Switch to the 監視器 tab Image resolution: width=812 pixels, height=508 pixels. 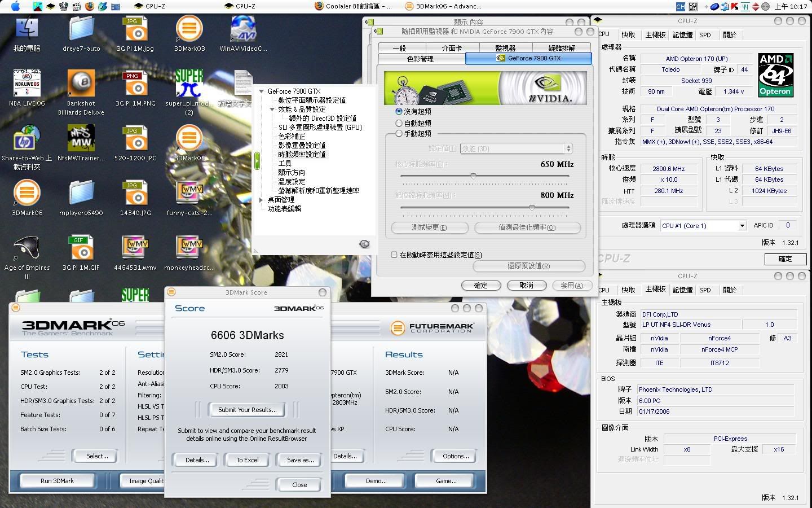click(505, 48)
